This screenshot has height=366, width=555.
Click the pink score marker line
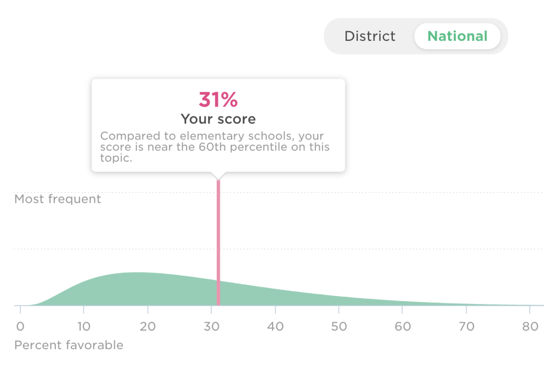[x=218, y=242]
